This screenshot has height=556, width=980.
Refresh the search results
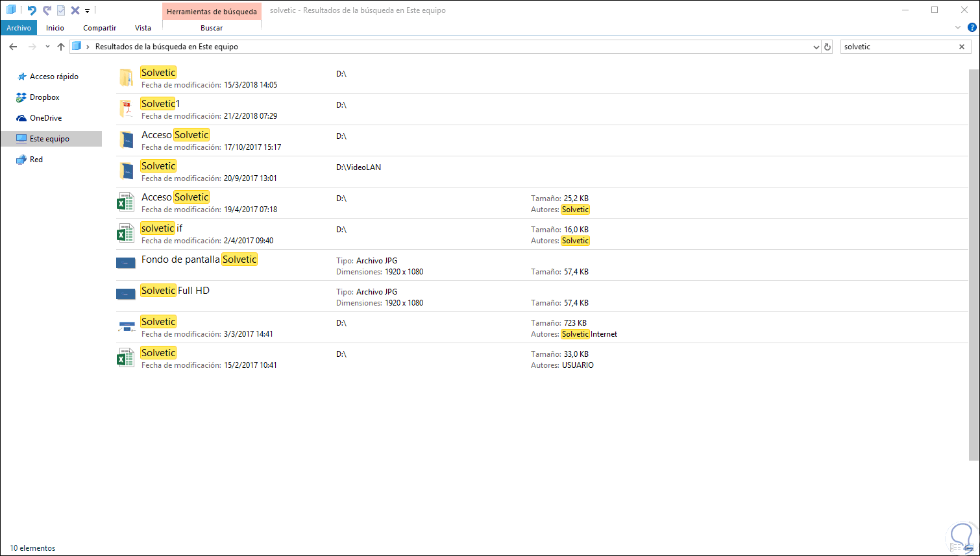(827, 47)
